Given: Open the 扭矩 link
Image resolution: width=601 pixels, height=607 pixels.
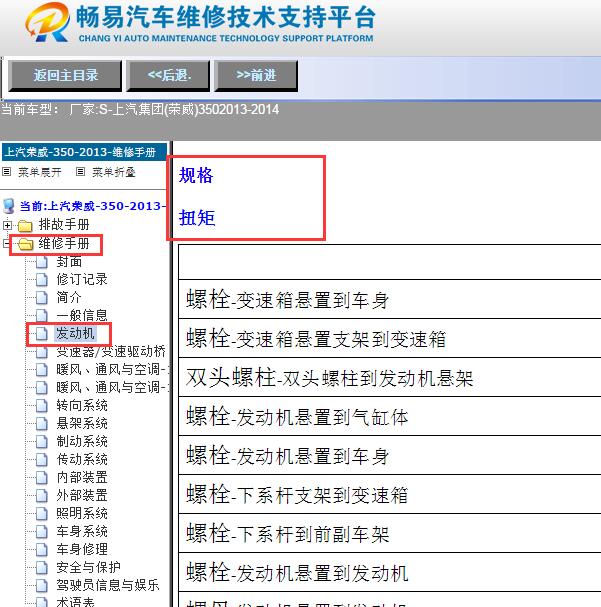Looking at the screenshot, I should pos(197,217).
